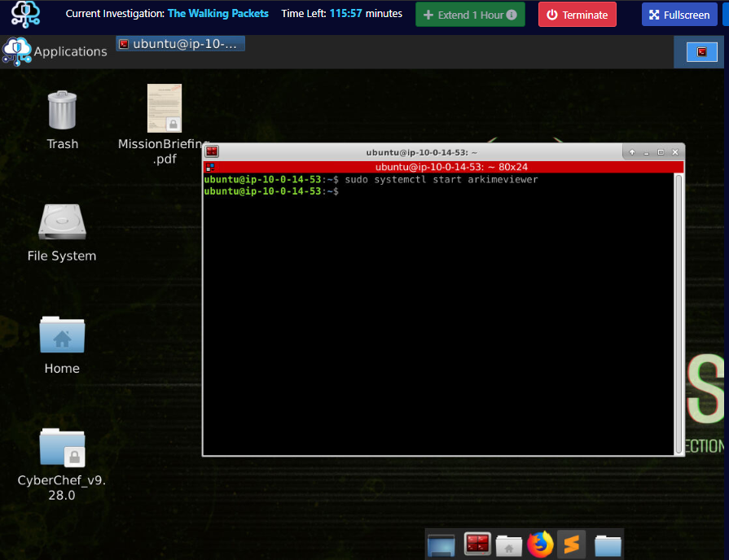Screen dimensions: 729x560
Task: Click the terminal window menu icon in the title bar
Action: point(212,151)
